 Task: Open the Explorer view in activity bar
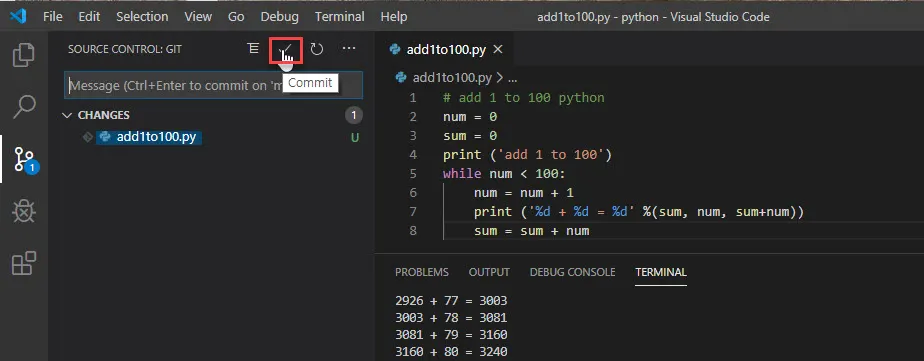pos(24,54)
